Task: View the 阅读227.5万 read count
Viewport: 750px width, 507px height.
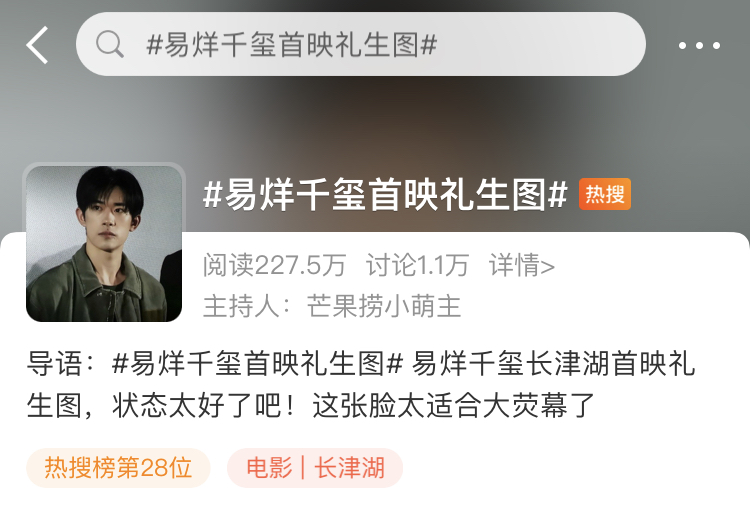Action: (x=274, y=265)
